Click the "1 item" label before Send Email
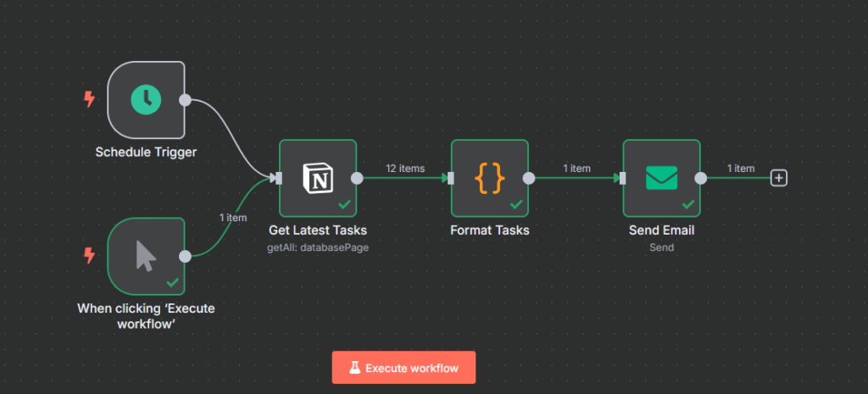868x394 pixels. tap(576, 169)
